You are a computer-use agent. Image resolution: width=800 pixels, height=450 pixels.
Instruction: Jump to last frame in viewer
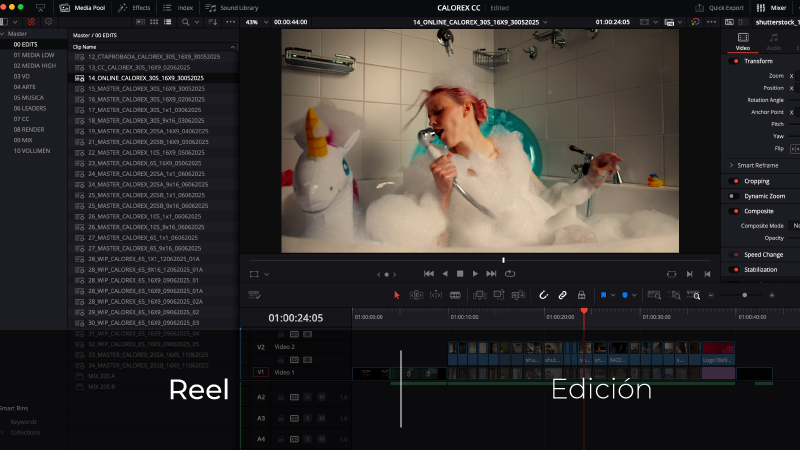tap(491, 274)
